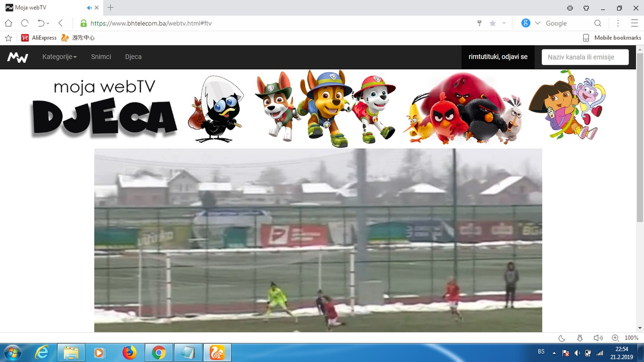Open the Windows Start menu
The image size is (644, 362).
coord(12,352)
